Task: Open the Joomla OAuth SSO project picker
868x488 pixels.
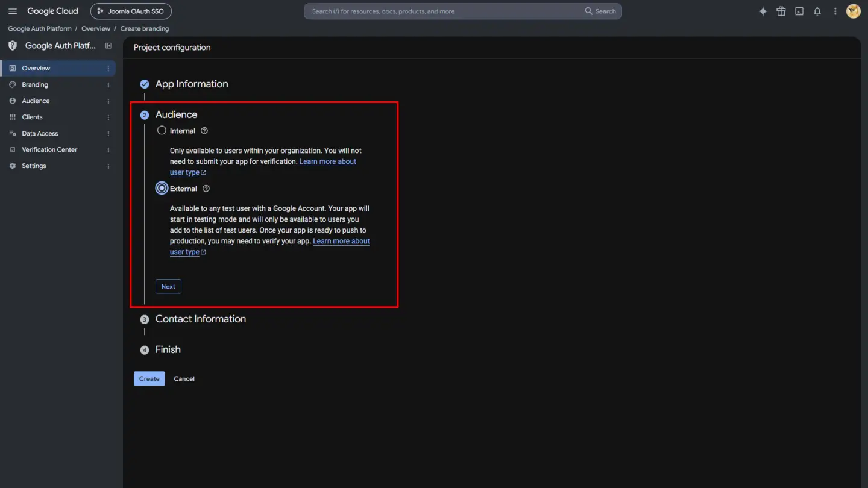Action: tap(131, 11)
